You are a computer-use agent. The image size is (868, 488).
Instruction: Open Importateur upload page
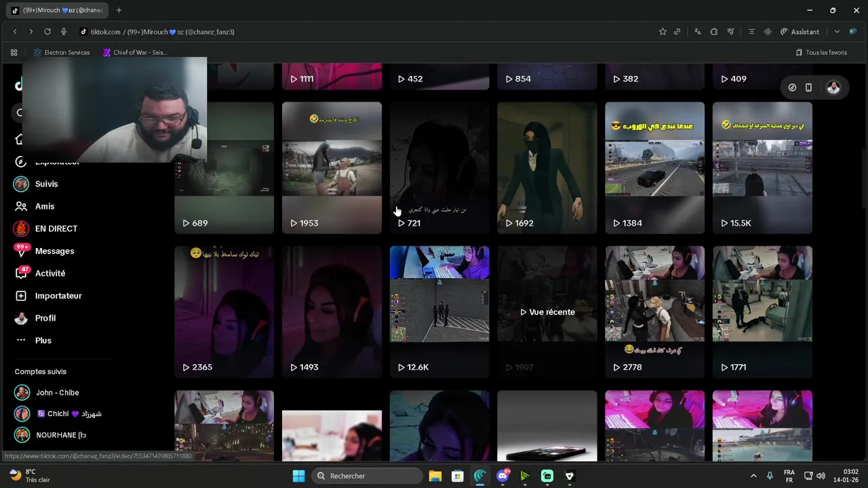58,296
